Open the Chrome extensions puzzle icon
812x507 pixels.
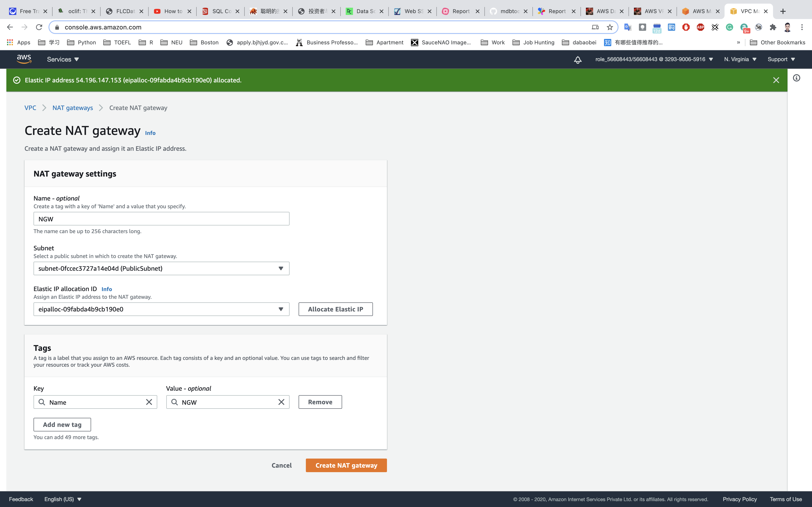click(773, 27)
